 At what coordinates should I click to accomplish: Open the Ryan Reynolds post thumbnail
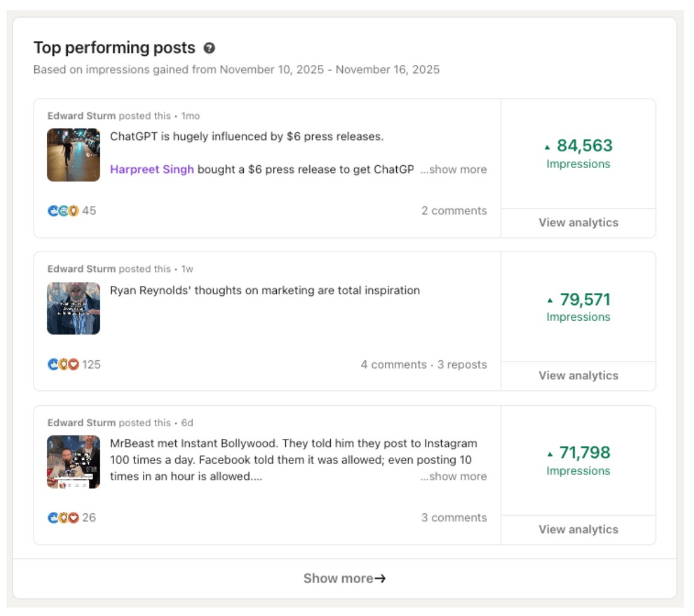click(73, 308)
